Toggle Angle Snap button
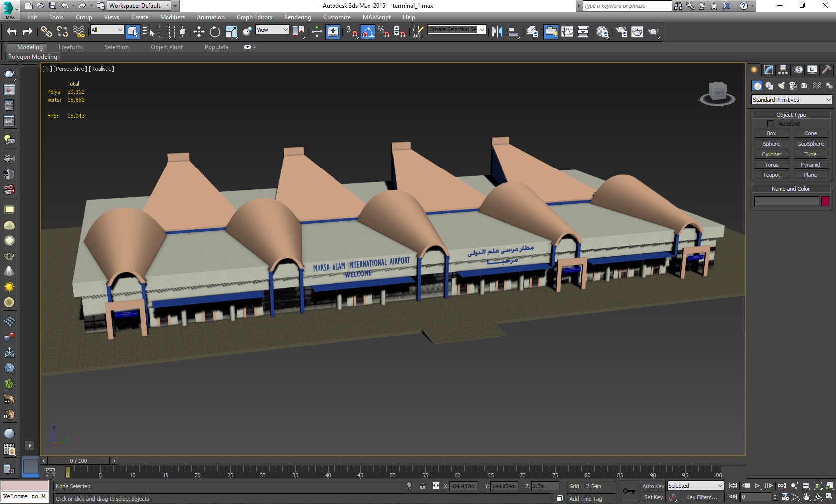 (367, 31)
